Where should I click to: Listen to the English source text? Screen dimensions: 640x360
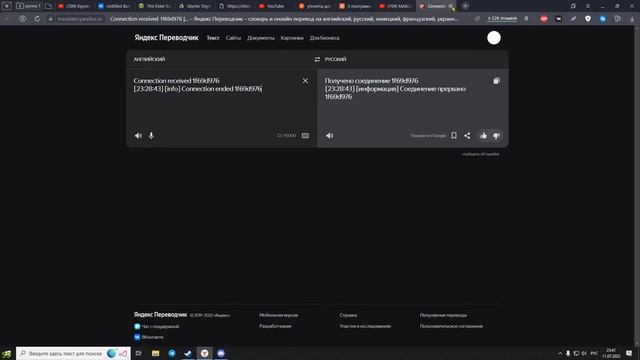[x=138, y=136]
